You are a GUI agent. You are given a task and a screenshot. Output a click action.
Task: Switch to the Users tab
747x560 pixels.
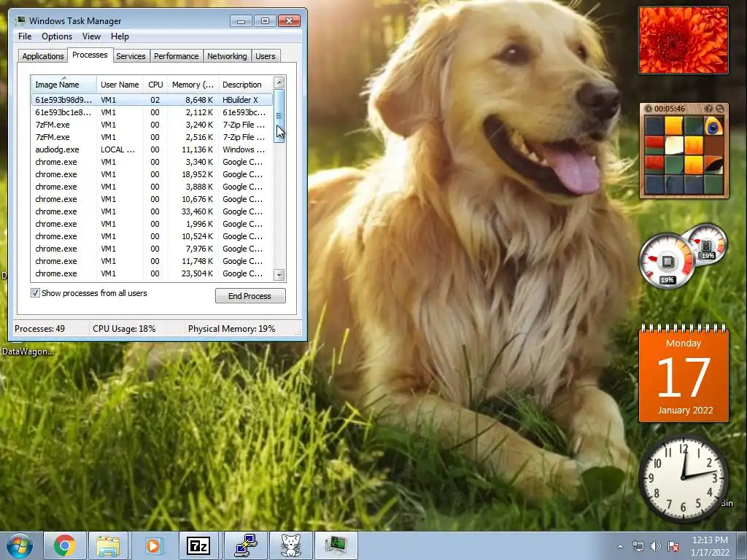point(265,56)
